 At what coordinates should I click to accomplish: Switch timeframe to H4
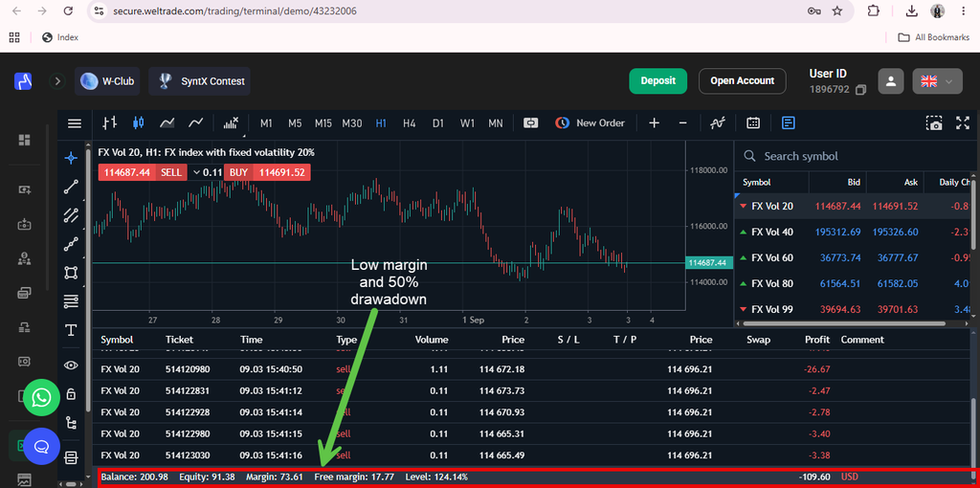(410, 123)
